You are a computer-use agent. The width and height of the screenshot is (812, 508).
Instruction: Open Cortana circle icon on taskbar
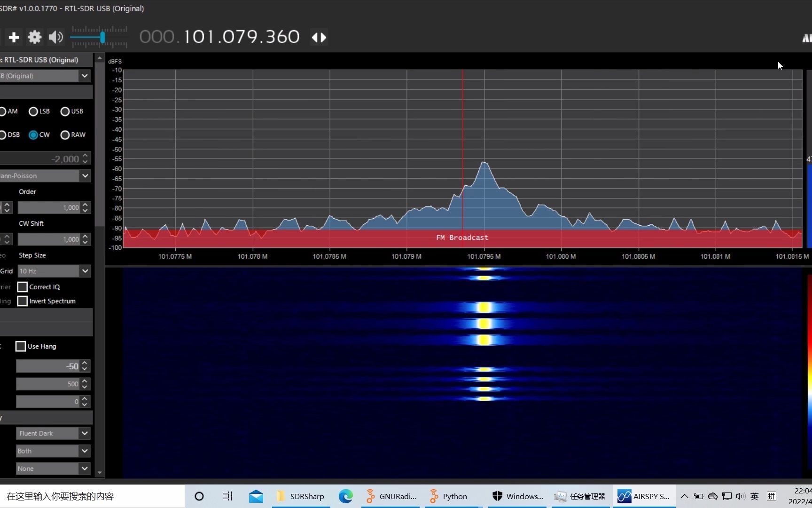click(x=199, y=496)
